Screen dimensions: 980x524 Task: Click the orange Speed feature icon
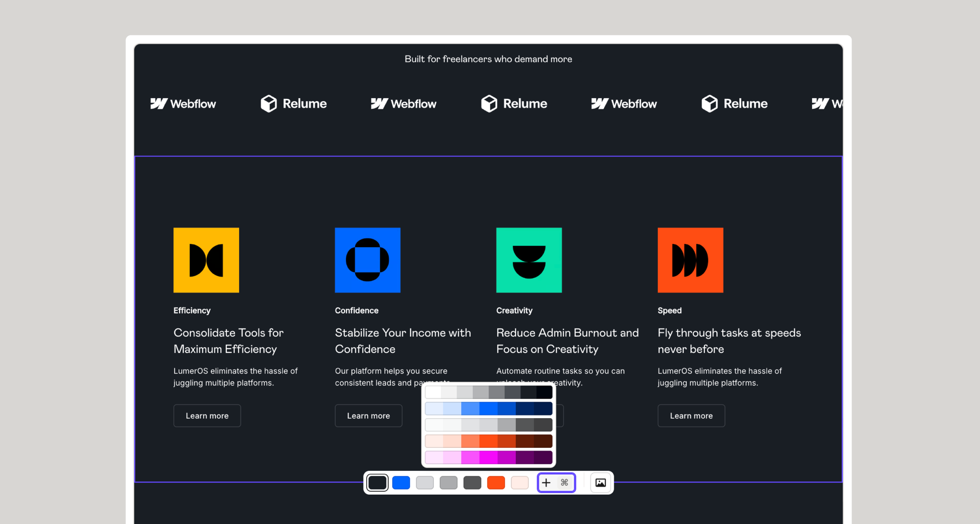pos(690,260)
